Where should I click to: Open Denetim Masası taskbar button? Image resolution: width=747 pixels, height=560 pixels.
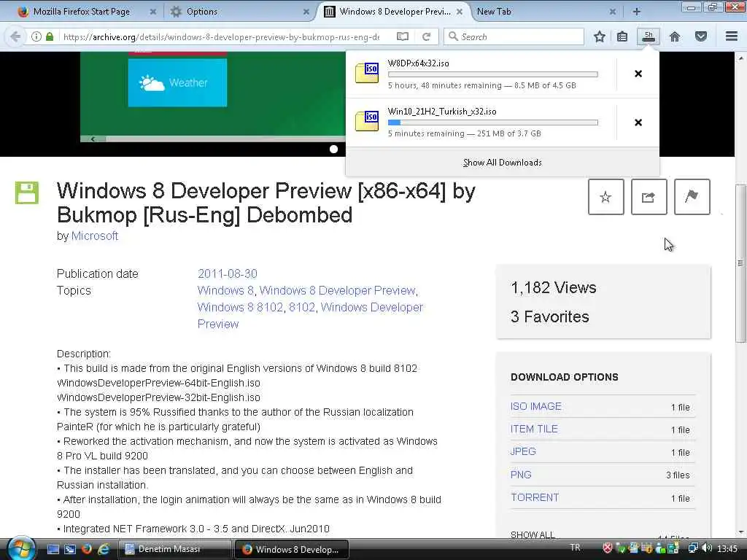click(x=174, y=549)
